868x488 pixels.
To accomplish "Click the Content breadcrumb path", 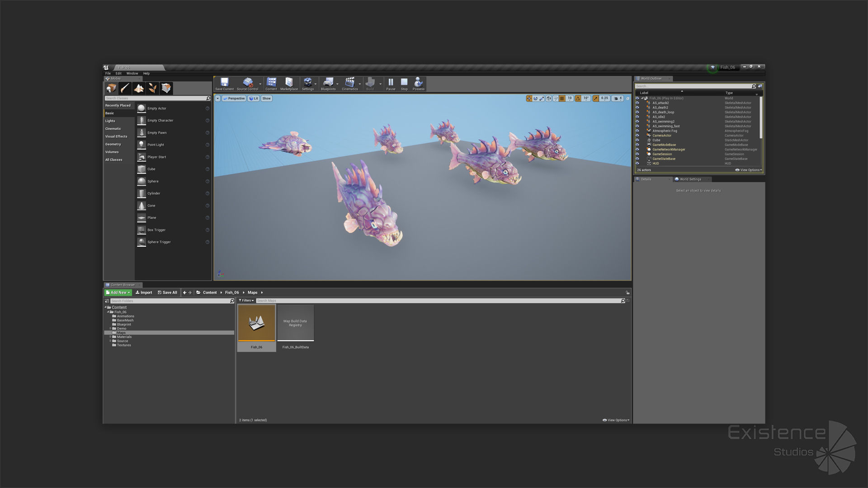I will 210,292.
